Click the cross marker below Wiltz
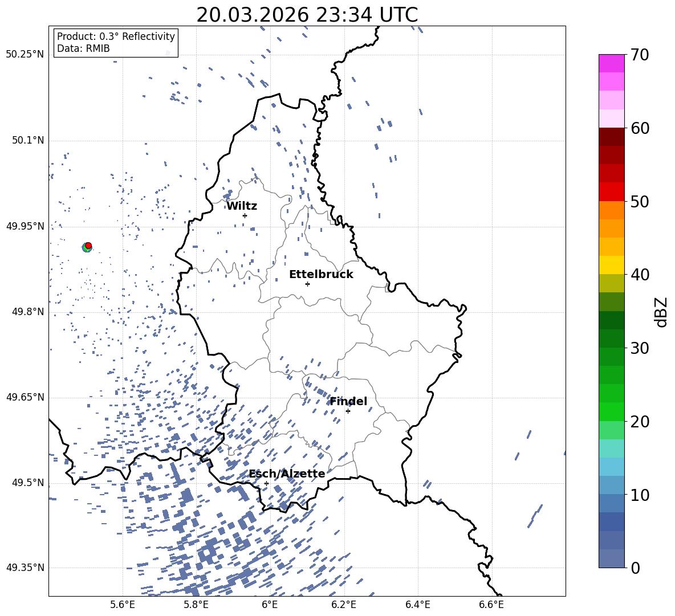Viewport: 675px width, 616px height. tap(245, 215)
